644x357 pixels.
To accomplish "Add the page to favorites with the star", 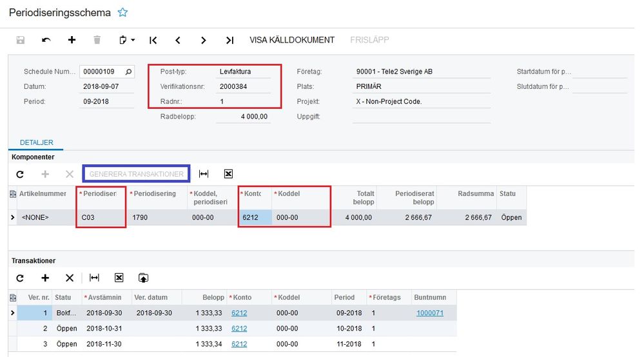I will pyautogui.click(x=122, y=13).
